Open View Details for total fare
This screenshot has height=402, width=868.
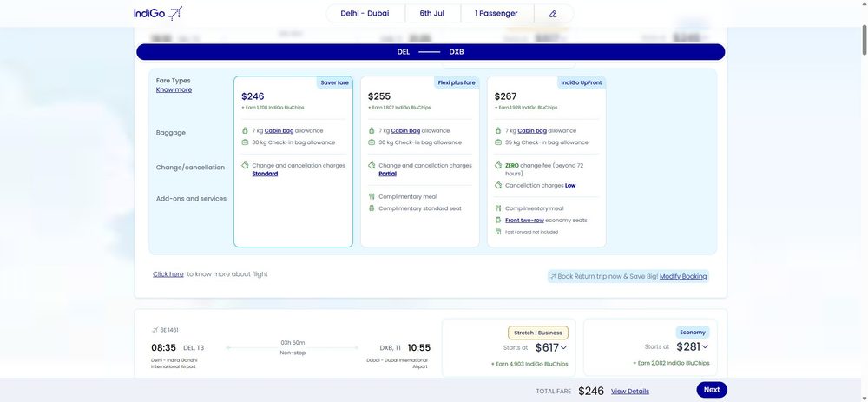(x=630, y=391)
